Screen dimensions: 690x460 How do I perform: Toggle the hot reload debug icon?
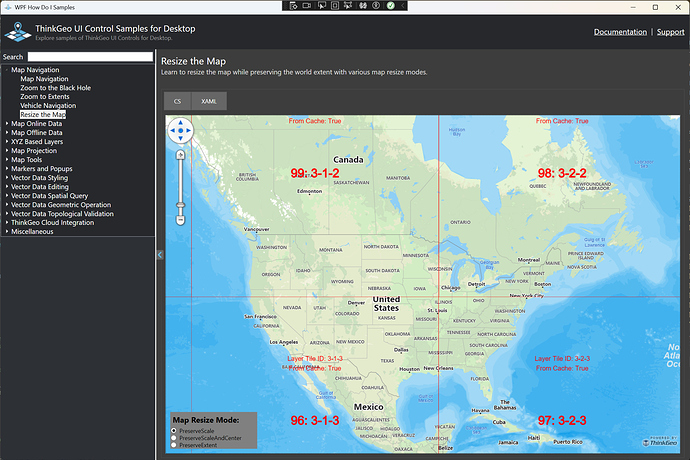[363, 6]
